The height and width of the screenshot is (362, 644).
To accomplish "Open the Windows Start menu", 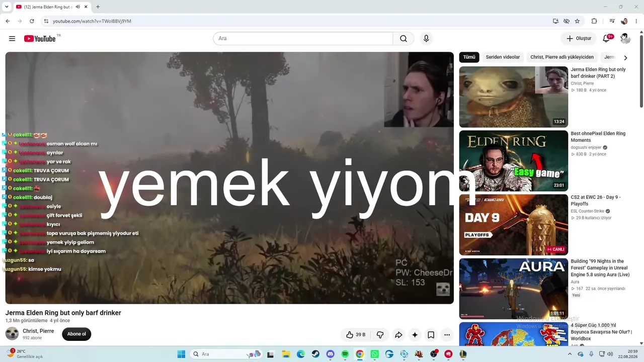I will [x=181, y=354].
